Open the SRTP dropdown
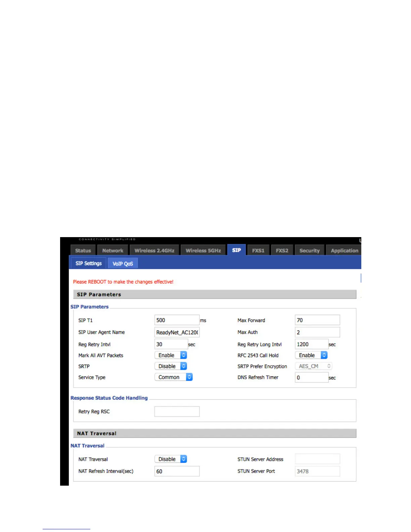411x532 pixels. tap(171, 366)
